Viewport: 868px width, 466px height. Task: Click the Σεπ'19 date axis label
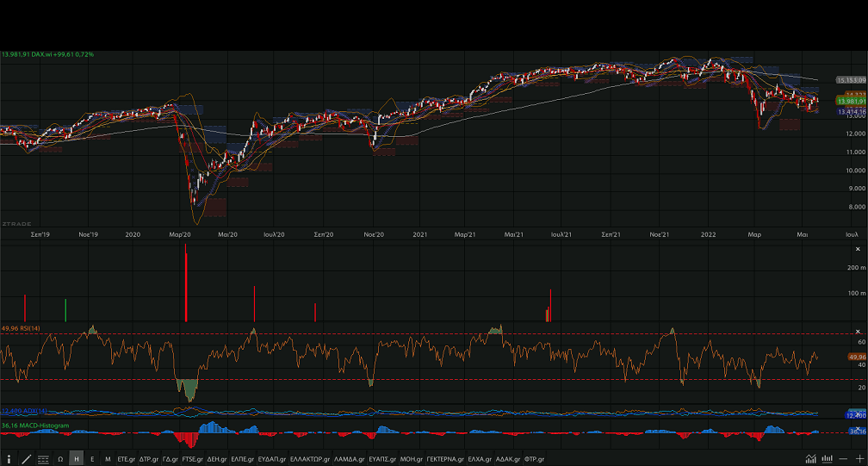40,234
